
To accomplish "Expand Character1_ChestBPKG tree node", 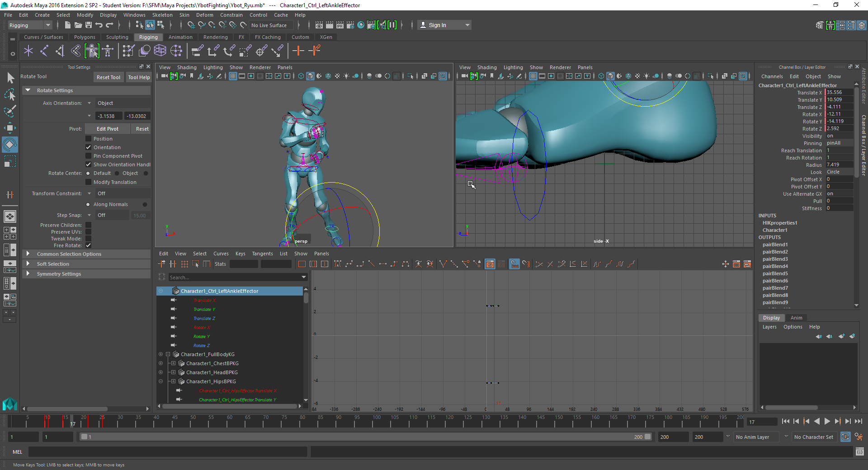I will 173,363.
